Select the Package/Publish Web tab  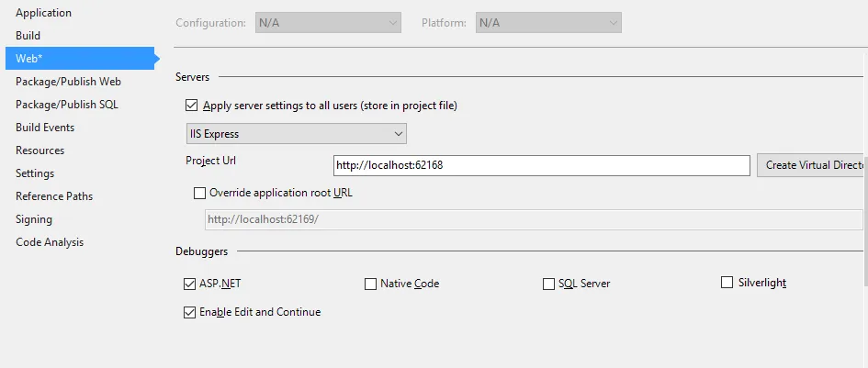tap(68, 82)
